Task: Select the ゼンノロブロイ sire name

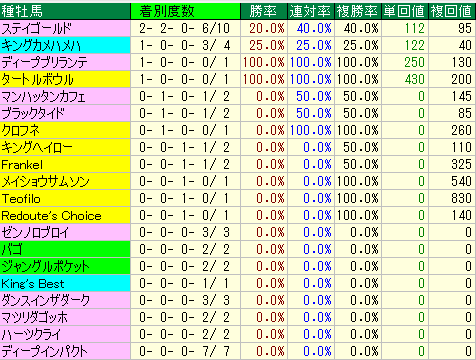Action: pyautogui.click(x=35, y=232)
